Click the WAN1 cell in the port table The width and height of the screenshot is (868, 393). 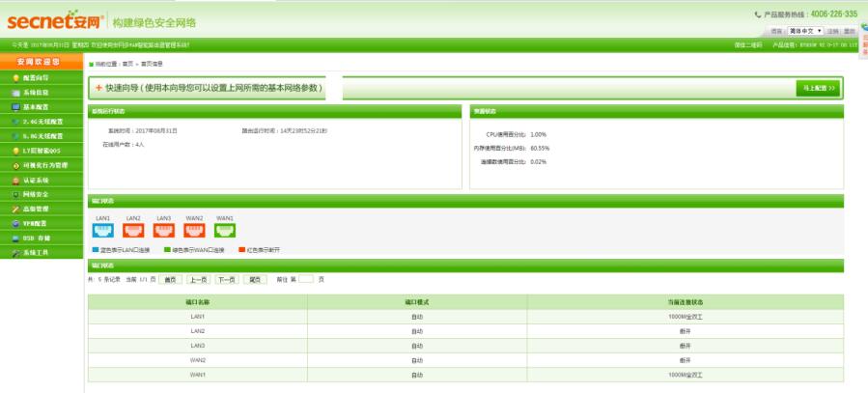click(x=198, y=375)
